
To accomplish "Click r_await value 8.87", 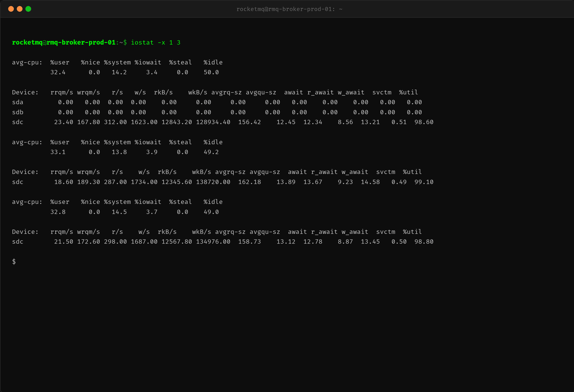I will (x=345, y=242).
